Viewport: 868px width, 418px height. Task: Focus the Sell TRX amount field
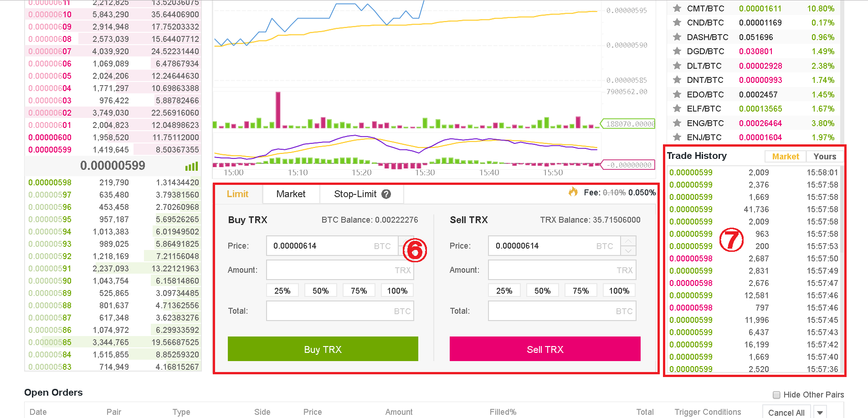562,270
